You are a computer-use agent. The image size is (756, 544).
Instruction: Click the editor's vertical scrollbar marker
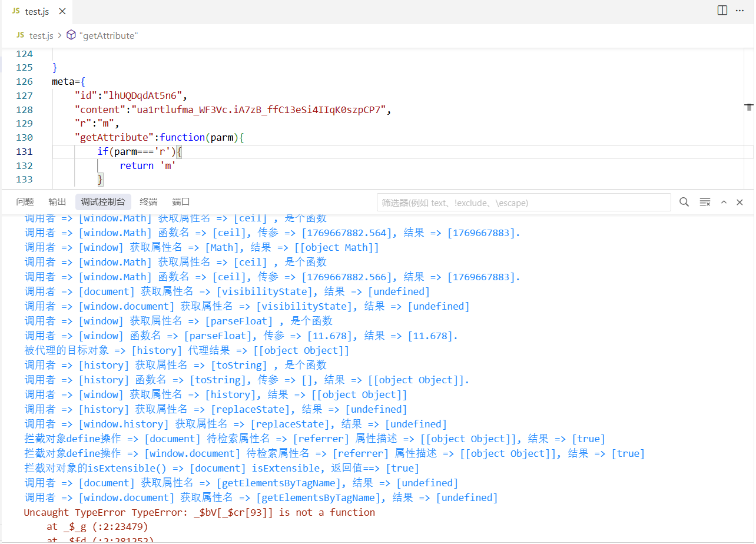coord(749,107)
